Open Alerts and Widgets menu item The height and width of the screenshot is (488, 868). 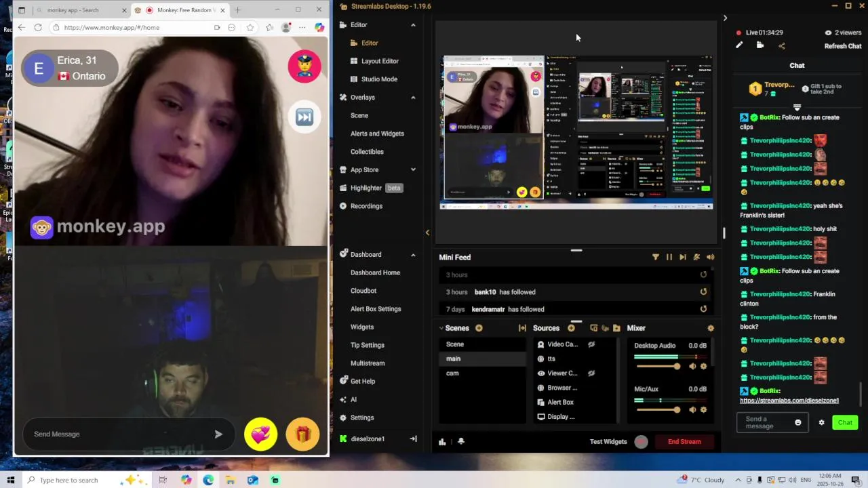coord(377,134)
